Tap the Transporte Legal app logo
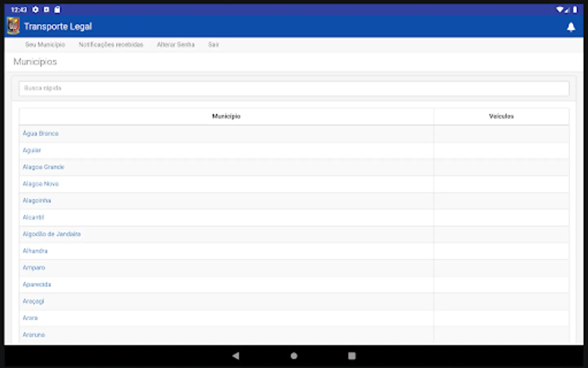Viewport: 588px width, 368px height. [x=13, y=26]
